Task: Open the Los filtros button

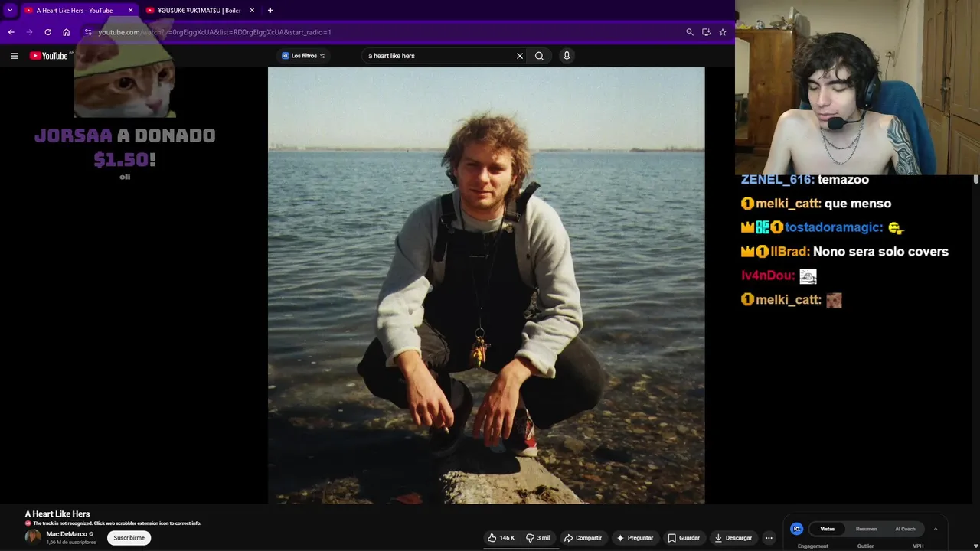Action: coord(303,56)
